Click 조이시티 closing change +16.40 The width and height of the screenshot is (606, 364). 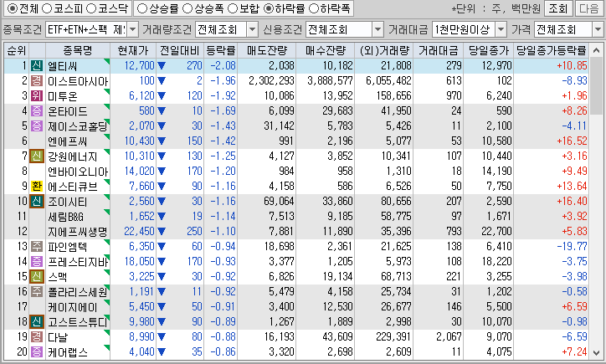[572, 202]
